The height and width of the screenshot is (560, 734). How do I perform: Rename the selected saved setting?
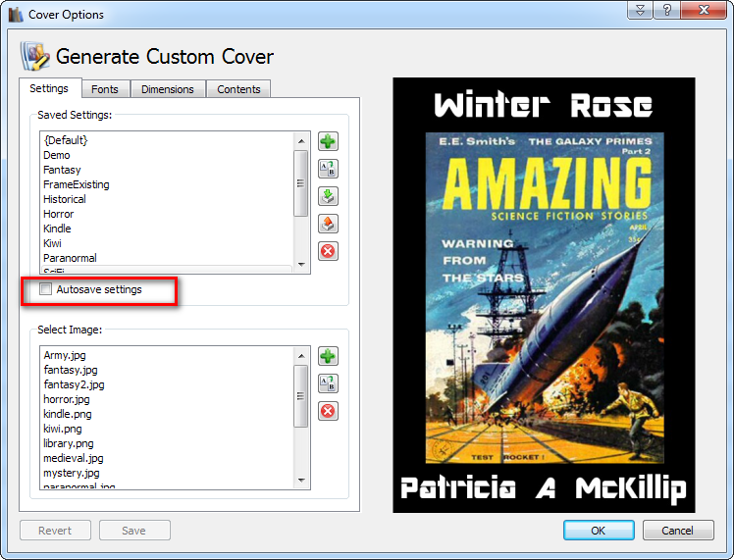(x=328, y=169)
